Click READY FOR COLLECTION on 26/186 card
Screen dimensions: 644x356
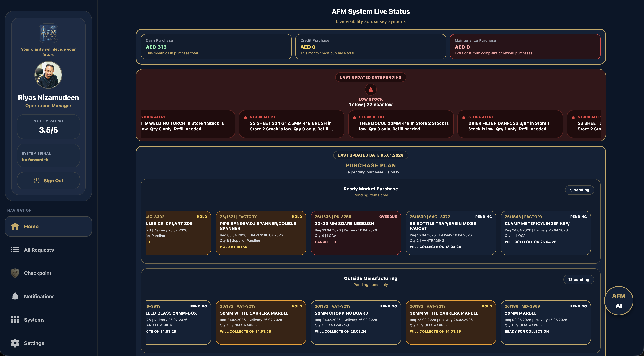tap(526, 331)
